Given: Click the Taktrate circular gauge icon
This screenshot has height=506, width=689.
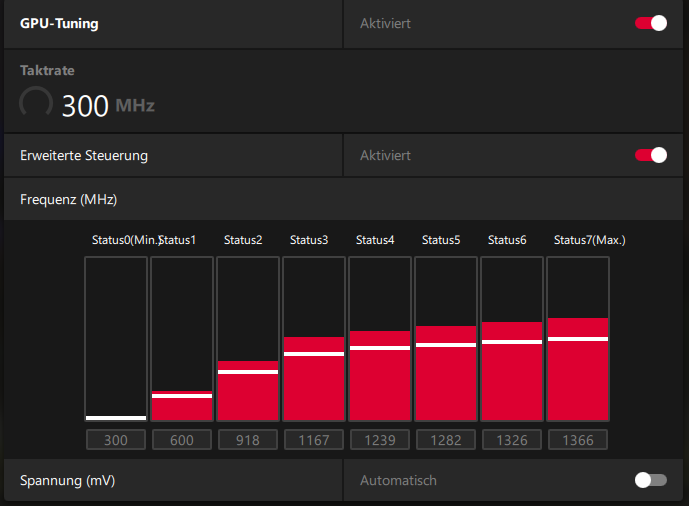Looking at the screenshot, I should [x=37, y=103].
